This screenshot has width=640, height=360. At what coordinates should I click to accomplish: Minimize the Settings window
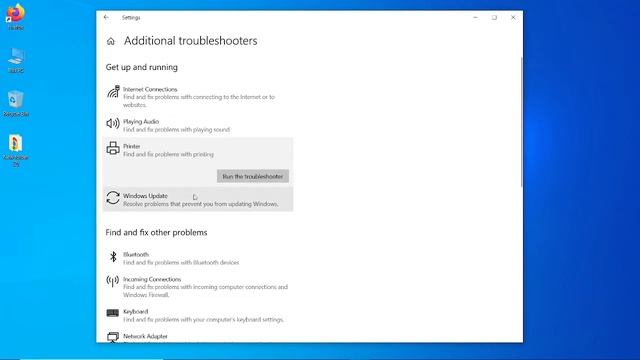point(475,18)
